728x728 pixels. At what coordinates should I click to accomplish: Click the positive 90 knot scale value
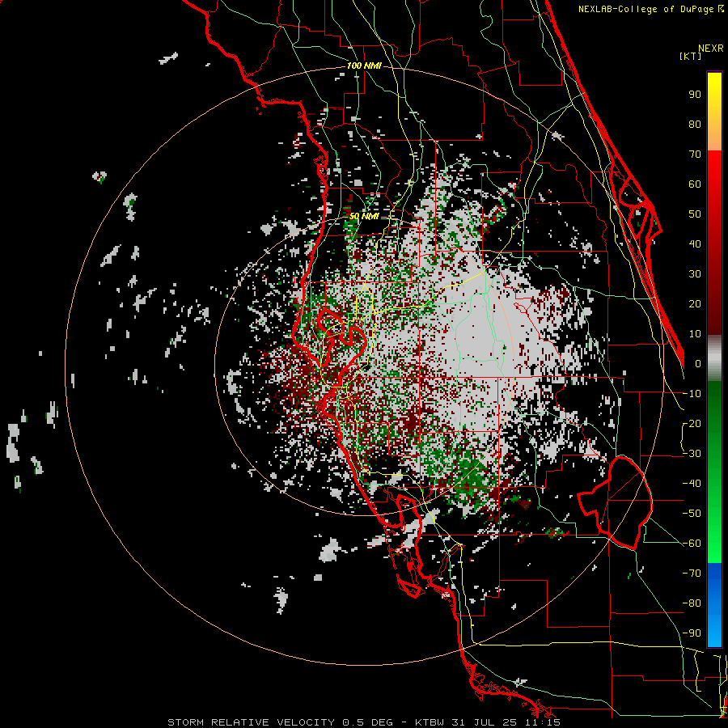pos(695,95)
